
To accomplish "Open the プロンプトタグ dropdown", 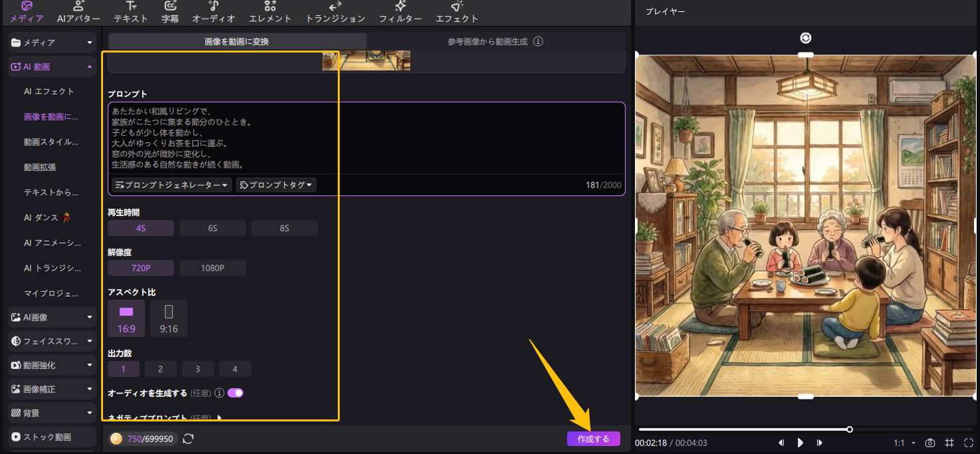I will (276, 185).
